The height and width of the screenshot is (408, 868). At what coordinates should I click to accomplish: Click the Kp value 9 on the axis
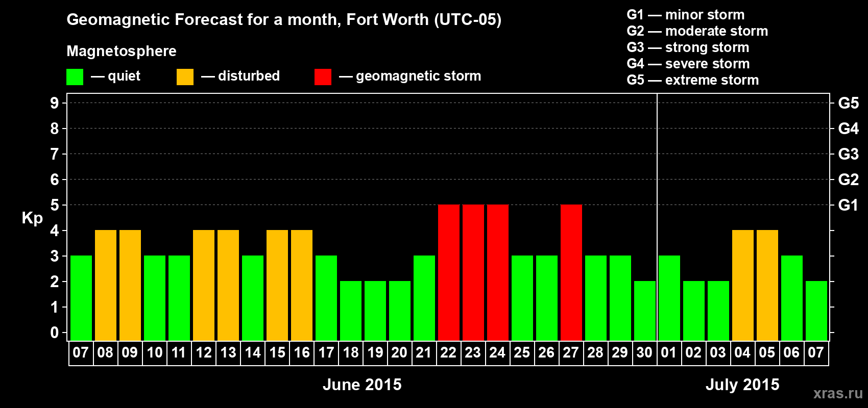click(x=55, y=104)
